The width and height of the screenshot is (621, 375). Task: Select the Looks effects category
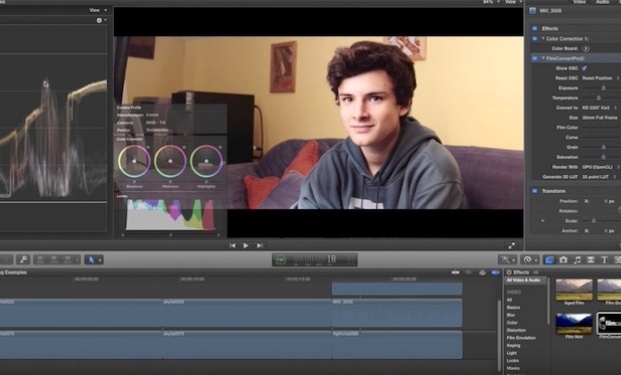tap(512, 360)
